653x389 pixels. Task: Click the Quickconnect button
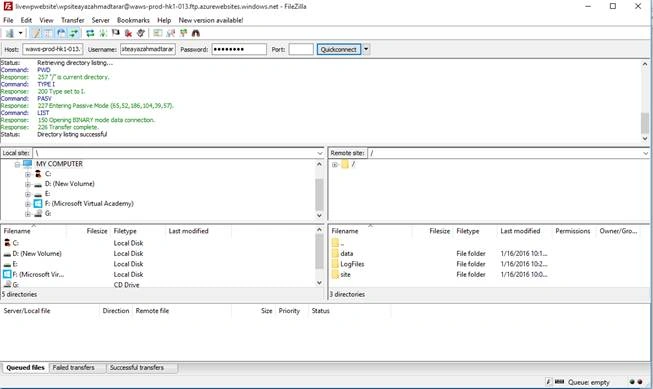[339, 49]
